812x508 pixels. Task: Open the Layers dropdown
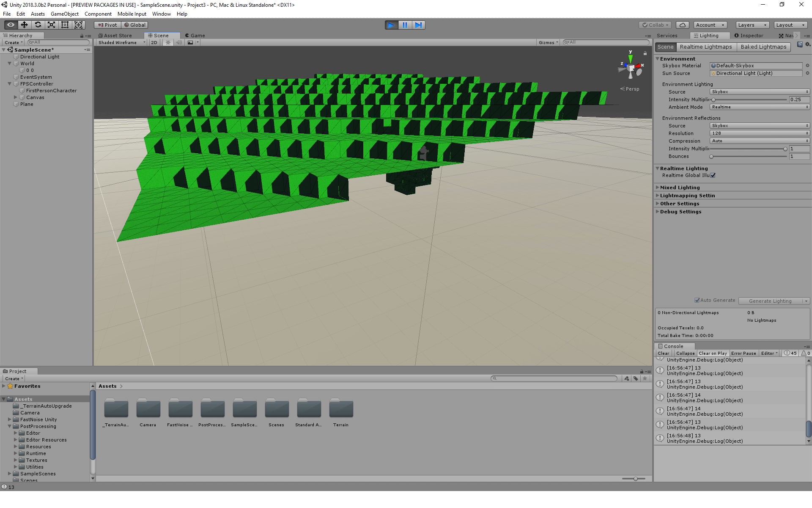[752, 25]
